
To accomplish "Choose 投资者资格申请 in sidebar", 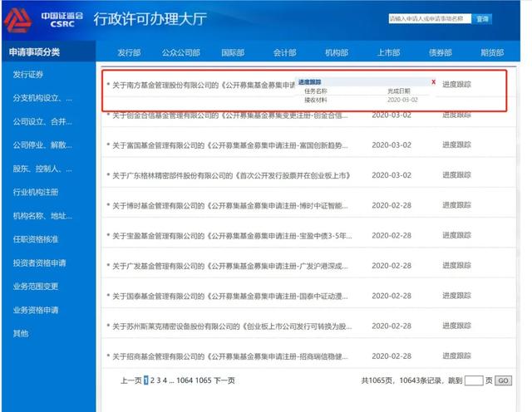I will 39,262.
